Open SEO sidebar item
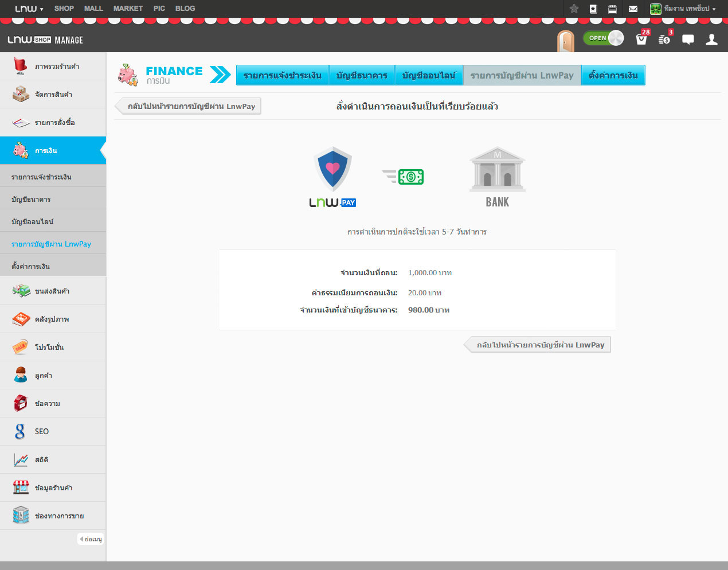 point(53,432)
